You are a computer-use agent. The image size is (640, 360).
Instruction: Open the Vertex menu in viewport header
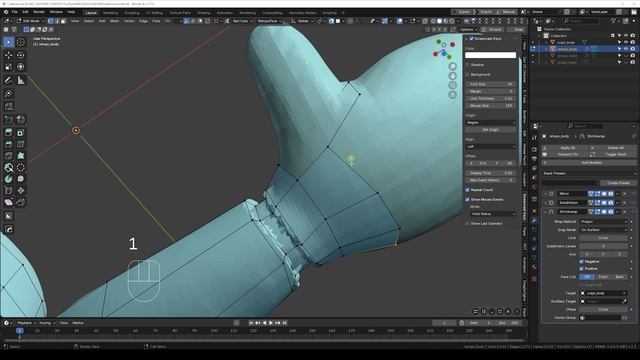point(129,21)
